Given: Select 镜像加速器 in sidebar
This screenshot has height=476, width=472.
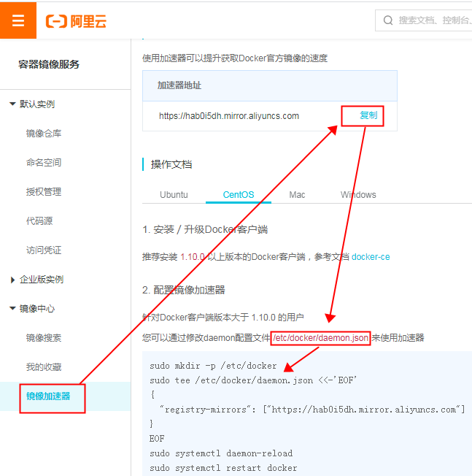Looking at the screenshot, I should pyautogui.click(x=48, y=396).
